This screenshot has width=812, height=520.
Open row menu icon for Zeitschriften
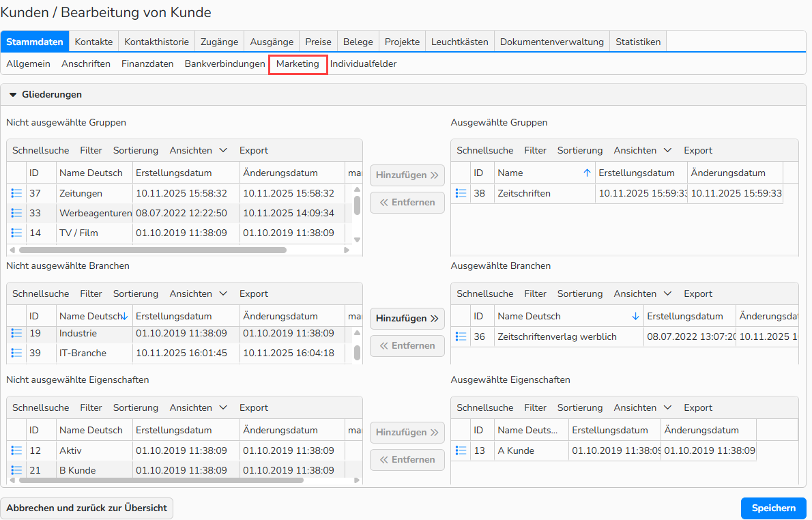pos(461,193)
